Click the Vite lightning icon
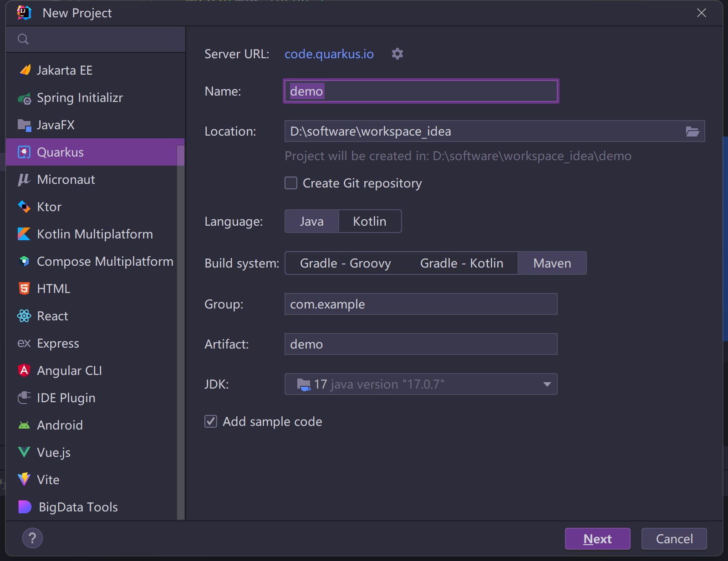 (x=24, y=479)
